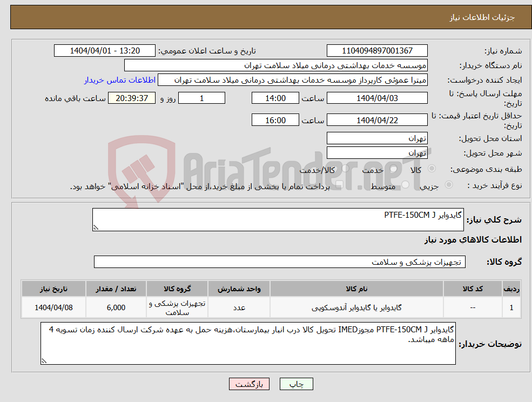This screenshot has width=532, height=402.
Task: Click the remaining days field showing 1
Action: [201, 98]
